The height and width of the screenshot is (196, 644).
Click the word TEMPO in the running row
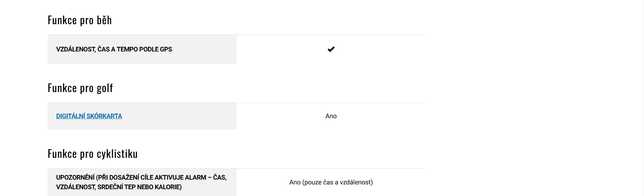127,49
